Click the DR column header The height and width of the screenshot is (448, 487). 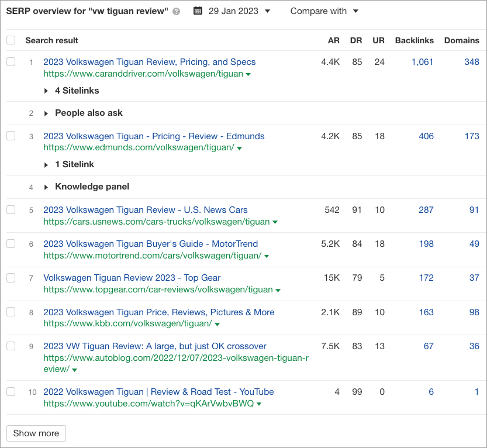tap(356, 40)
